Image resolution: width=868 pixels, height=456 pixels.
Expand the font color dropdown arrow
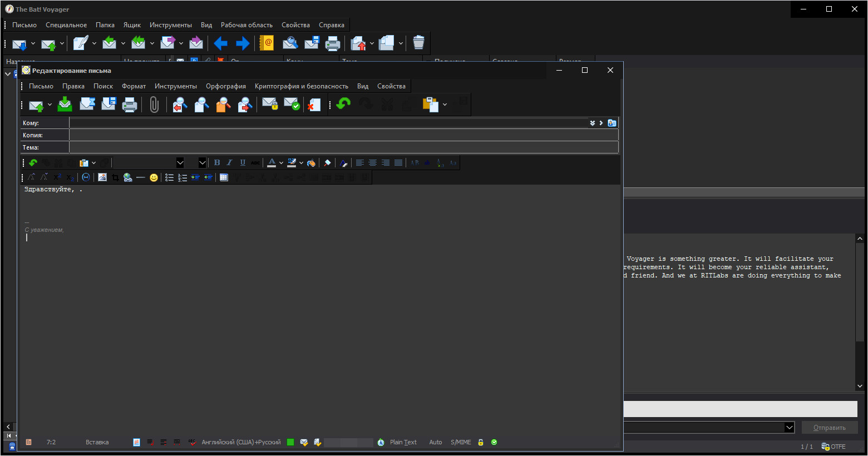coord(281,163)
